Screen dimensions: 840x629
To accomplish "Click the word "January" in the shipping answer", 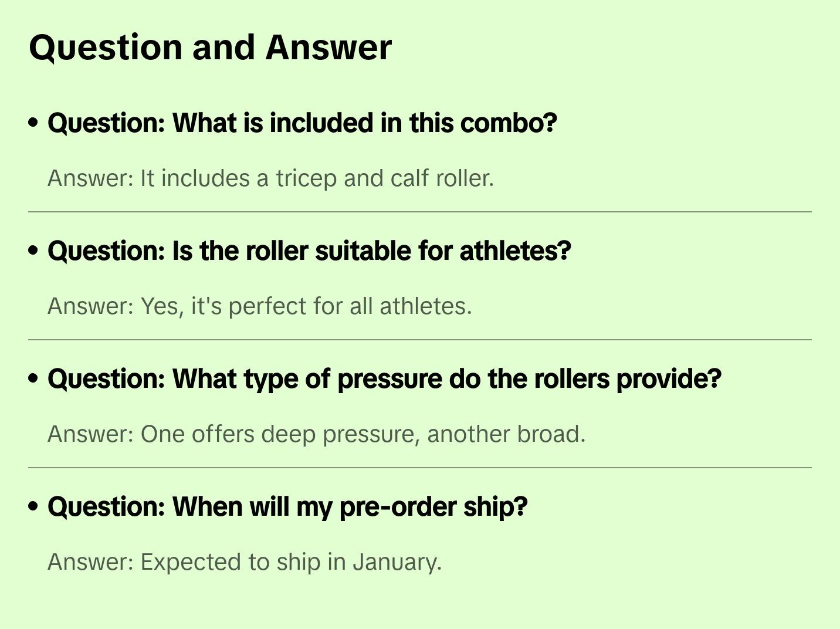I will [395, 562].
